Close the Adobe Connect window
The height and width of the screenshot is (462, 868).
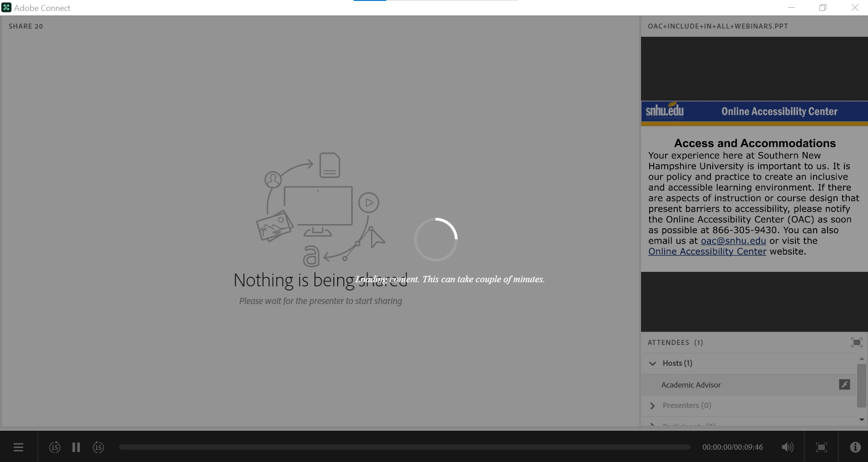[855, 8]
